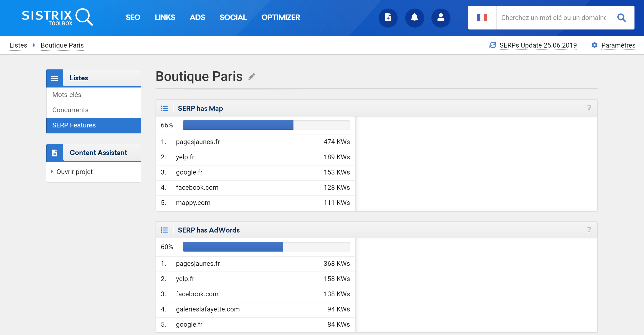644x335 pixels.
Task: Click the SISTRIX Toolbox logo
Action: [x=57, y=17]
